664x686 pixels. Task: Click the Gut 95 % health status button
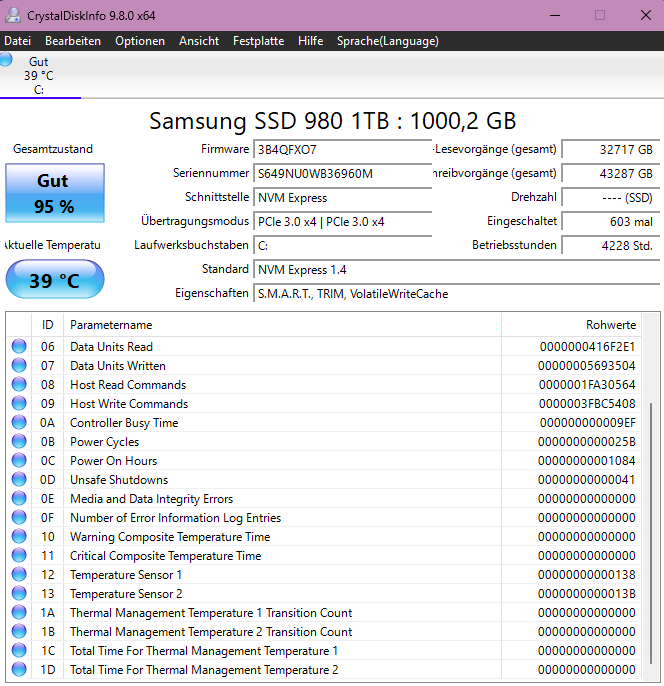55,193
